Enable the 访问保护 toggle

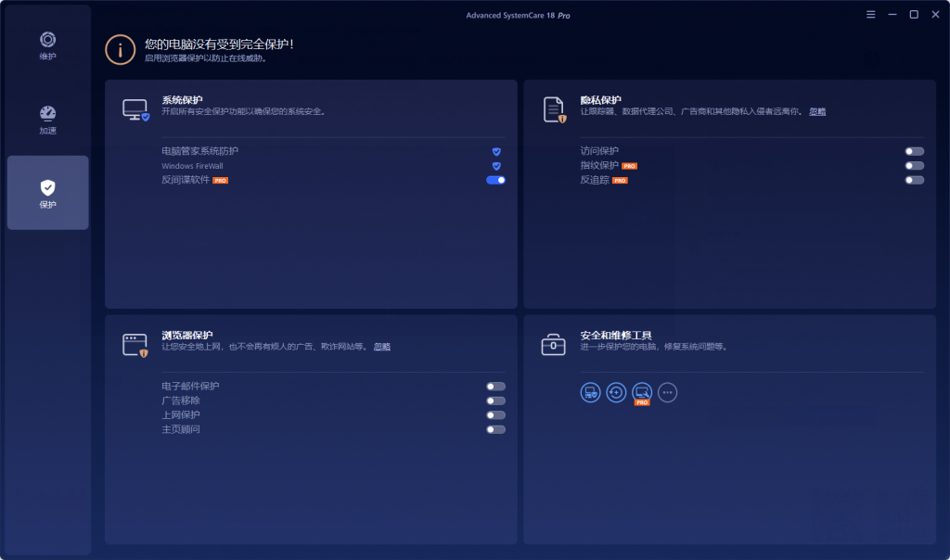pos(915,151)
